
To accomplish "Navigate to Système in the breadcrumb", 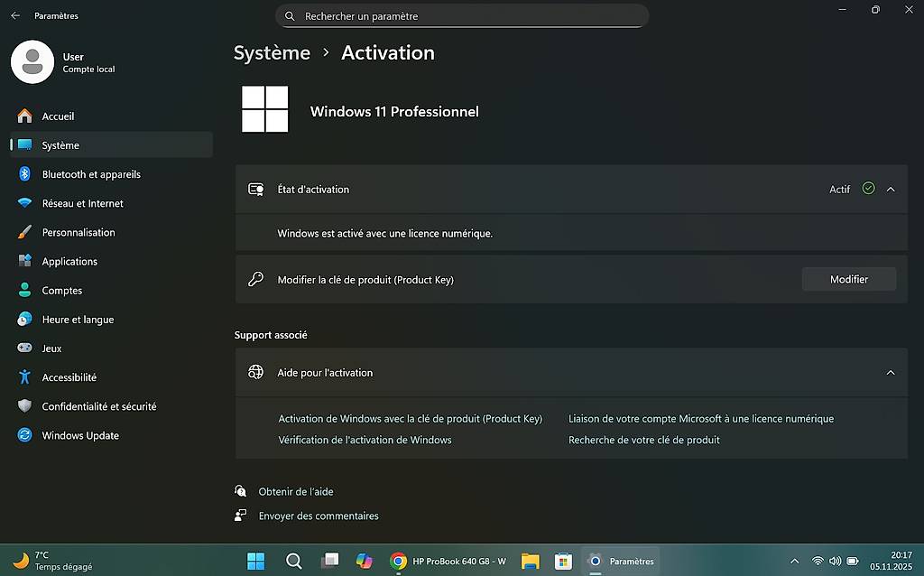I will [272, 53].
